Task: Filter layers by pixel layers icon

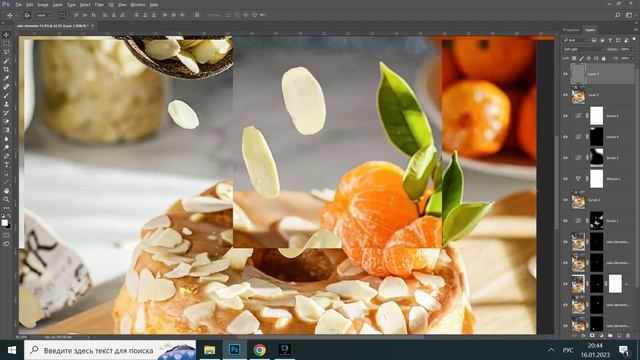Action: click(594, 40)
